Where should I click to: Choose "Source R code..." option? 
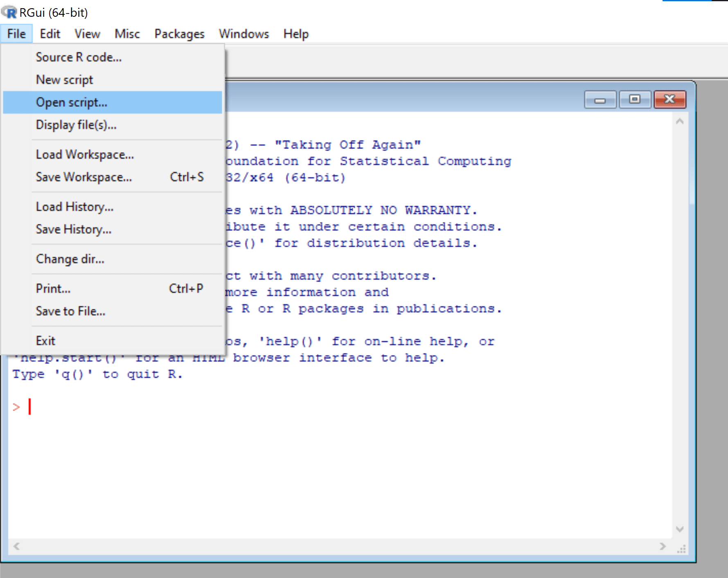[79, 57]
